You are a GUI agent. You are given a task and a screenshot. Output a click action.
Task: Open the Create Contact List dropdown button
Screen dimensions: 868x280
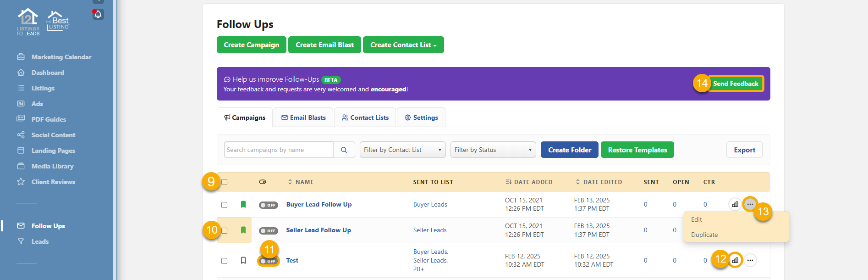[403, 45]
